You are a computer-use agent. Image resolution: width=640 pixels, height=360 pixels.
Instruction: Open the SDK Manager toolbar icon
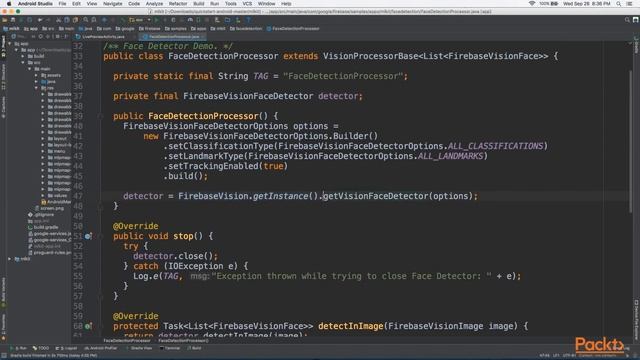click(238, 20)
